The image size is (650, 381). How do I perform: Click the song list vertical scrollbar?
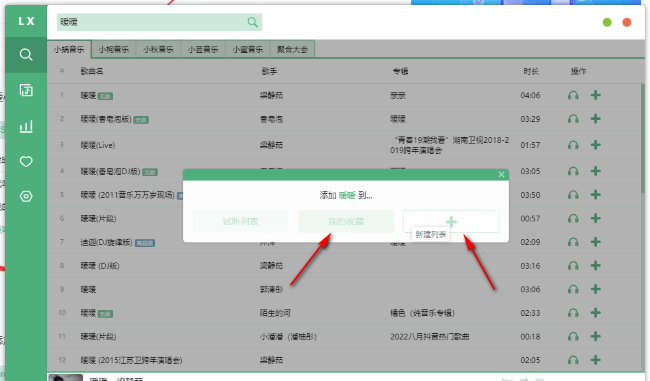click(643, 137)
